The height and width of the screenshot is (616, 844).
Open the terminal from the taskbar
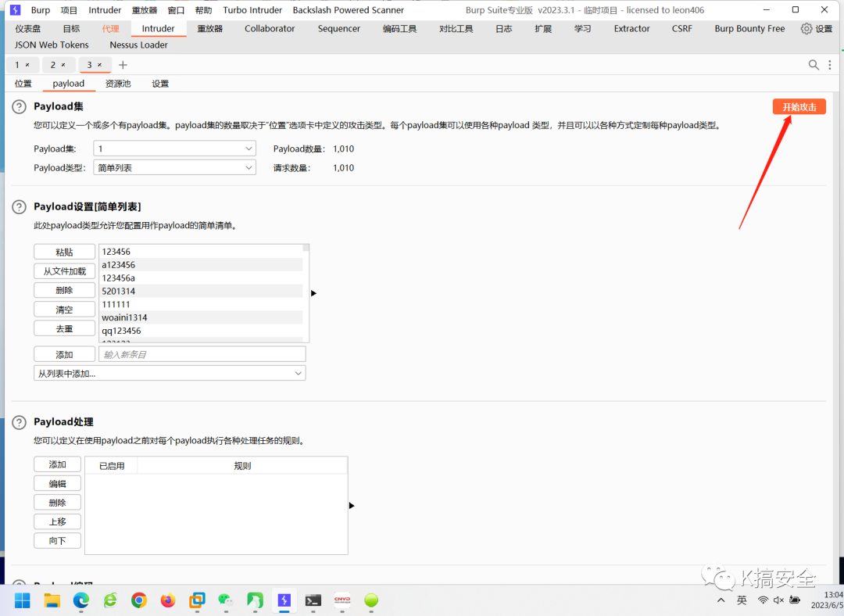[313, 600]
